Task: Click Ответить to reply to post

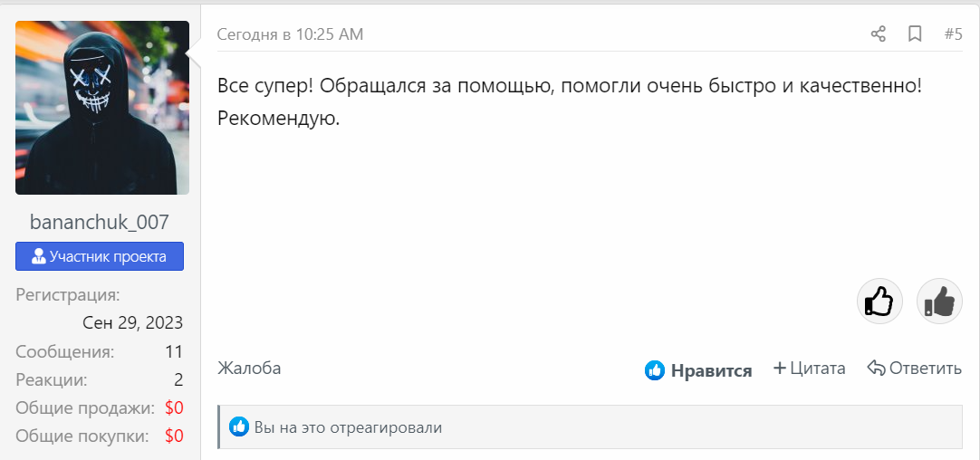Action: click(925, 369)
